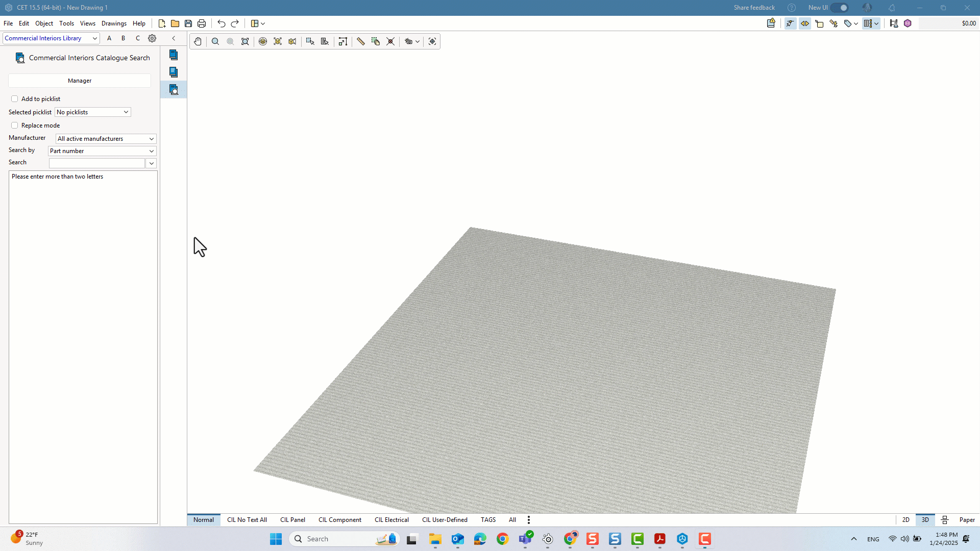The height and width of the screenshot is (551, 980).
Task: Click the first blue catalogue sidebar icon
Action: point(174,55)
